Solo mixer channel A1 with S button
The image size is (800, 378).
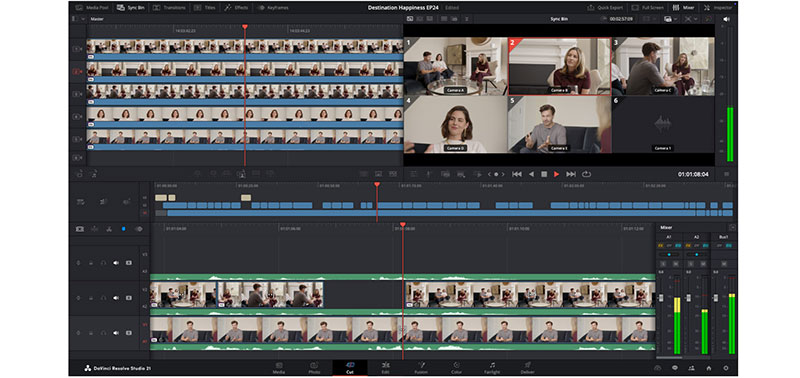click(663, 264)
